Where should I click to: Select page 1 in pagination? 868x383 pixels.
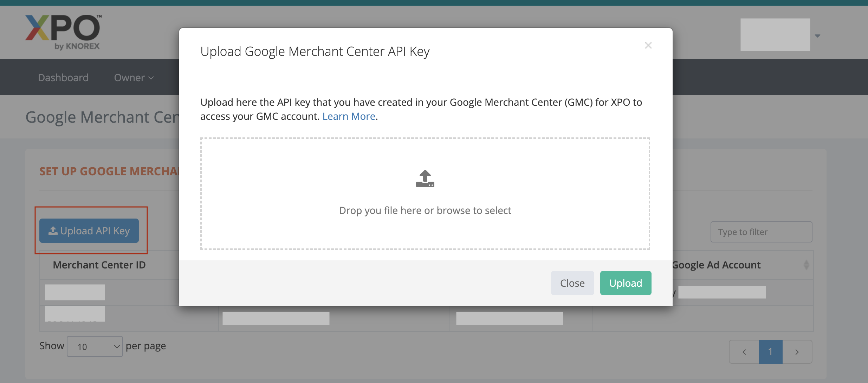click(x=770, y=352)
